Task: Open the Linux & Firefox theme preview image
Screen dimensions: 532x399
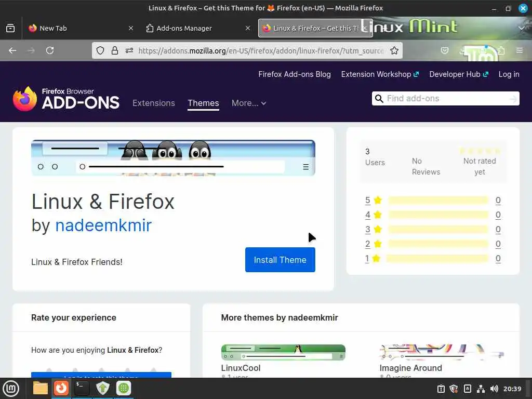Action: [x=173, y=158]
